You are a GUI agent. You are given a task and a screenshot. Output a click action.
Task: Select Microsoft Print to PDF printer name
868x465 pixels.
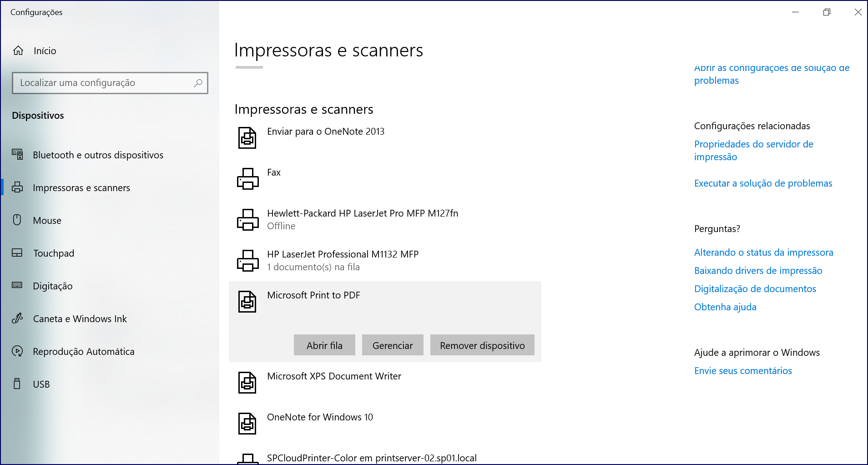[x=313, y=295]
